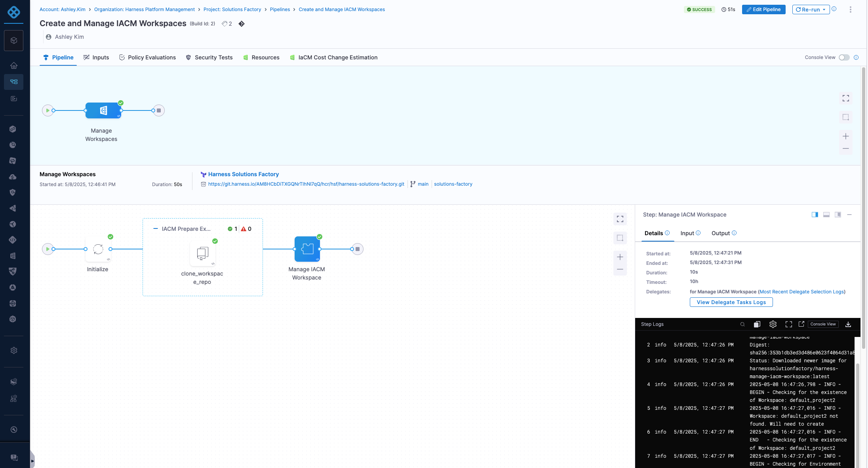Dock step details panel to bottom
The image size is (868, 468).
pyautogui.click(x=826, y=215)
